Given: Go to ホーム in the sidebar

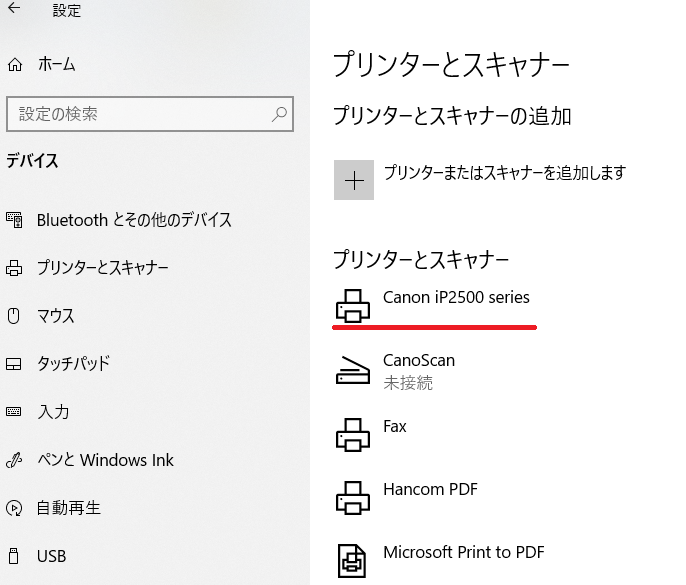Looking at the screenshot, I should (57, 64).
